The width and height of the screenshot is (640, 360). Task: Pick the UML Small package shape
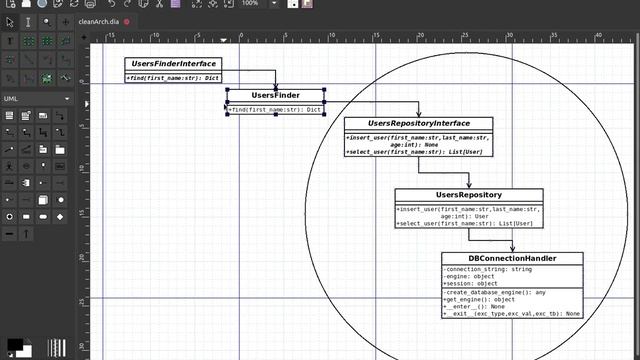click(x=43, y=149)
